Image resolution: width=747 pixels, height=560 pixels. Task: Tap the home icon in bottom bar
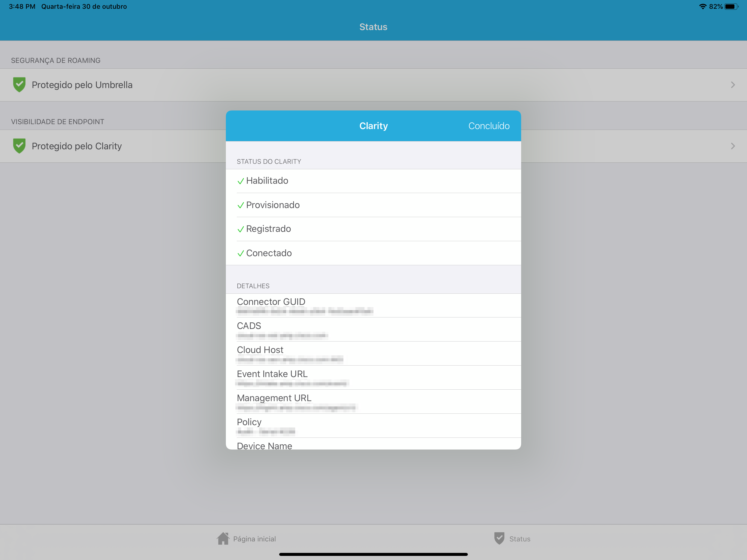(x=223, y=538)
